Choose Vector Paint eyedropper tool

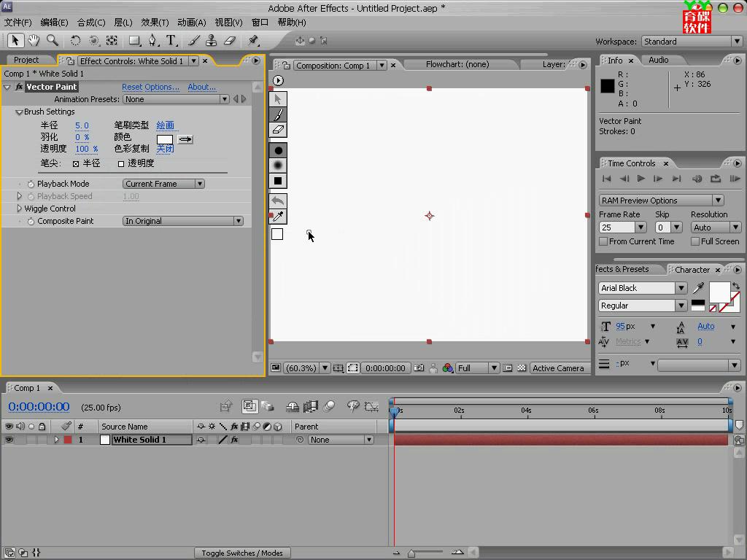(x=278, y=216)
